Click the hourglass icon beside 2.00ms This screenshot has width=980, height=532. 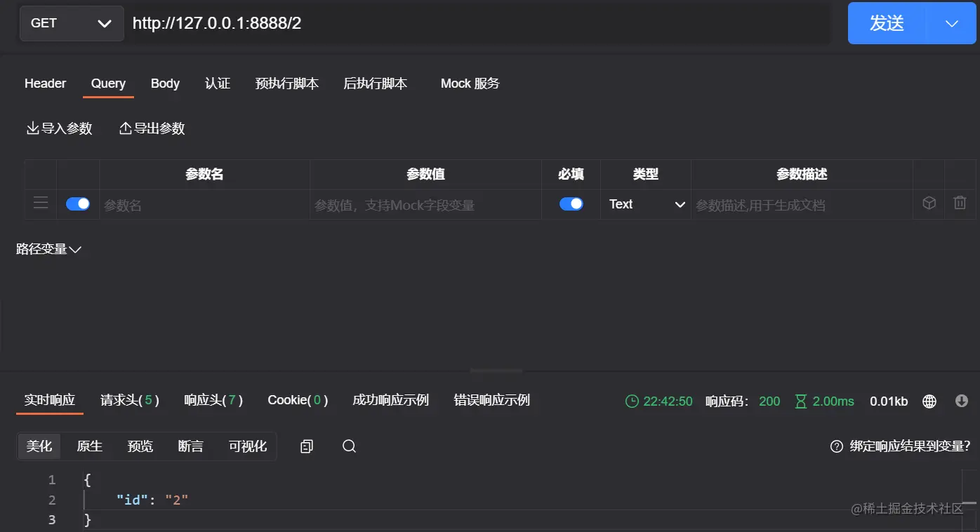(801, 401)
